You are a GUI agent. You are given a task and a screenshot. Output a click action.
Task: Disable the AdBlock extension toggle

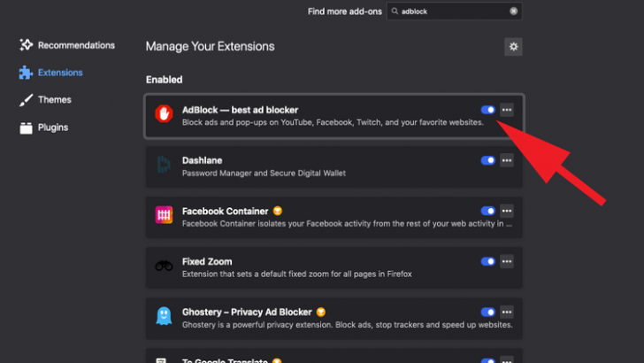coord(487,110)
